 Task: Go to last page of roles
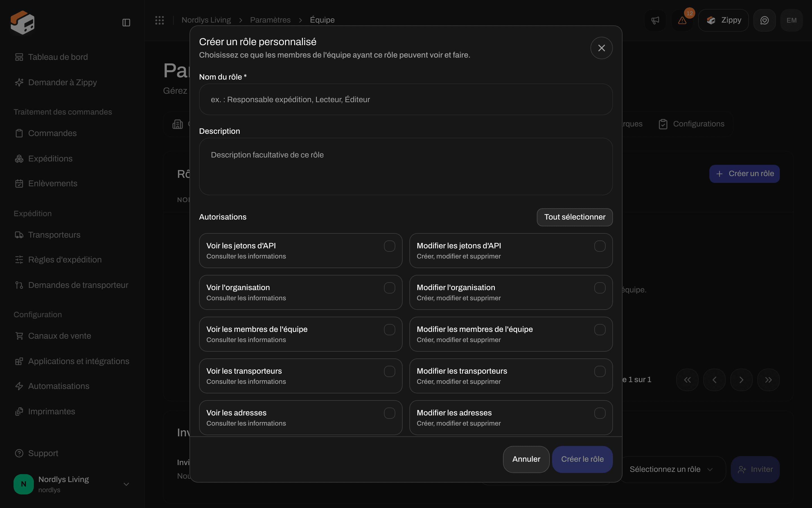768,380
